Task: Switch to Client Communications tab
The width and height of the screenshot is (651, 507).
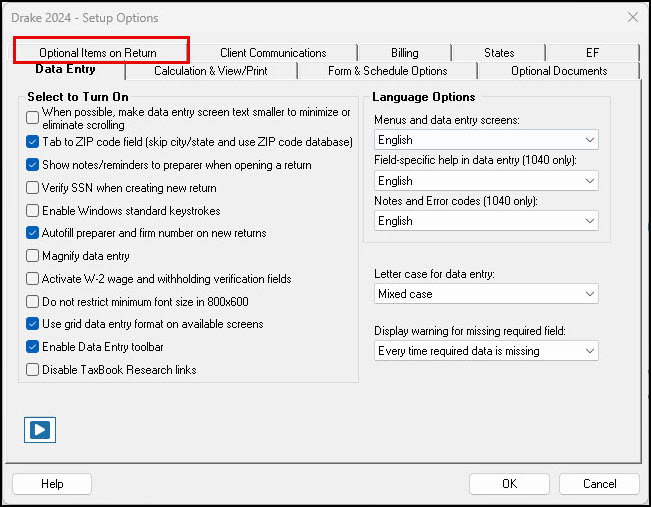Action: [273, 53]
